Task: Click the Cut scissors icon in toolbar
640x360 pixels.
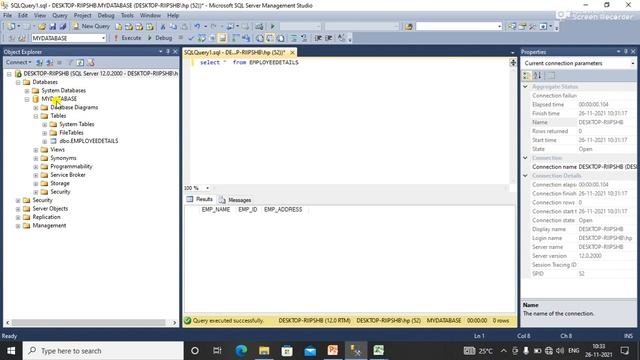Action: (163, 27)
